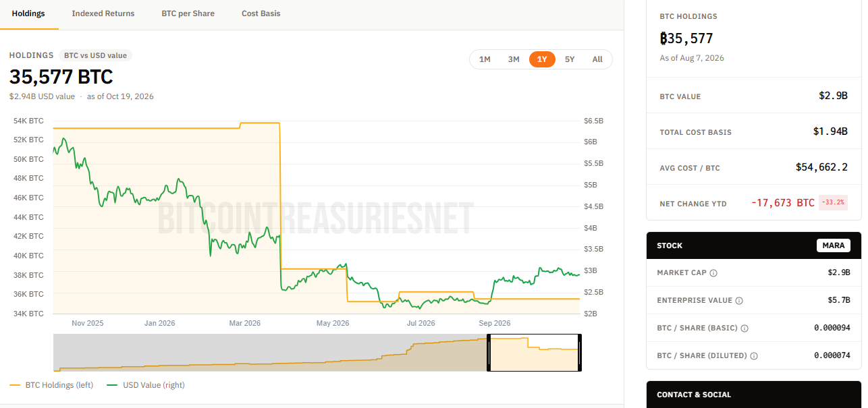868x408 pixels.
Task: Click "As of Aug 7, 2026" in BTC Holdings card
Action: tap(692, 58)
